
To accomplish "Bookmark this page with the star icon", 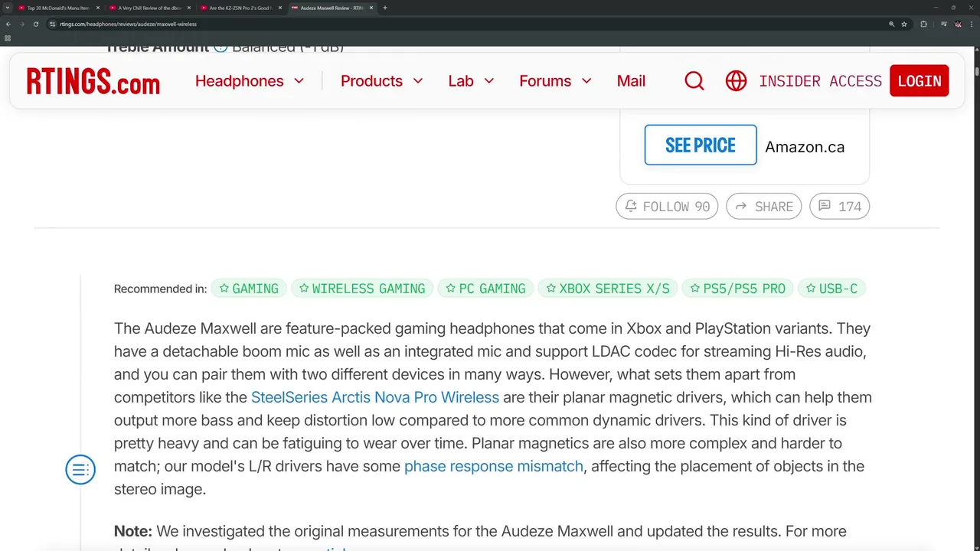I will pyautogui.click(x=904, y=24).
